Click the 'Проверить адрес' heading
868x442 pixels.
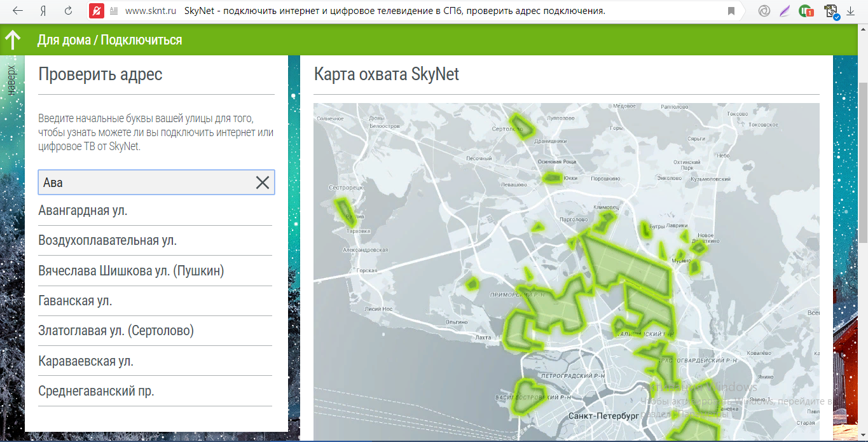pyautogui.click(x=100, y=74)
